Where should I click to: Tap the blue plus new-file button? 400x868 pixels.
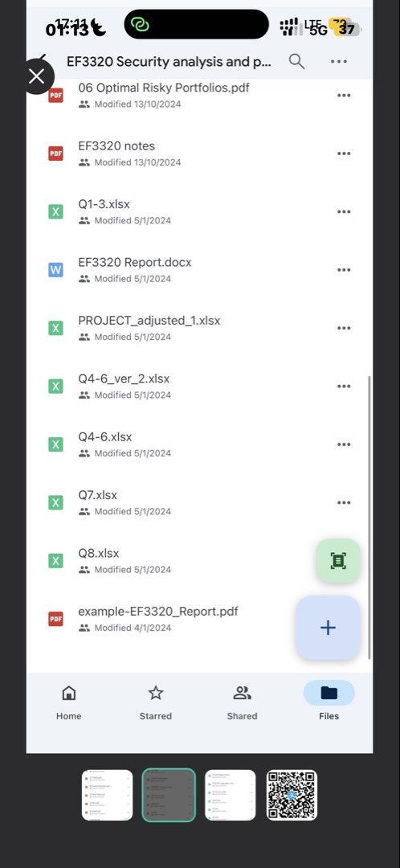click(328, 627)
